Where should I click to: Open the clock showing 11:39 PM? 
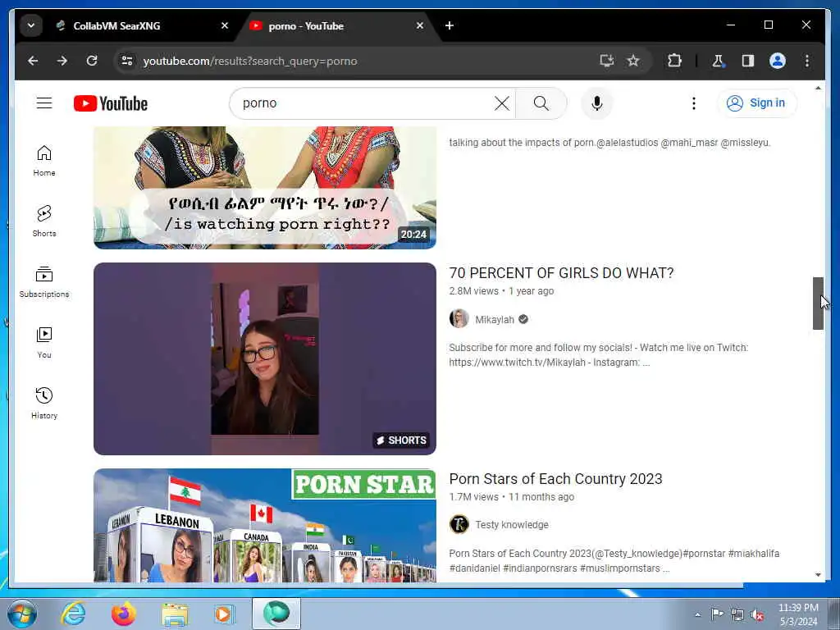[x=798, y=614]
